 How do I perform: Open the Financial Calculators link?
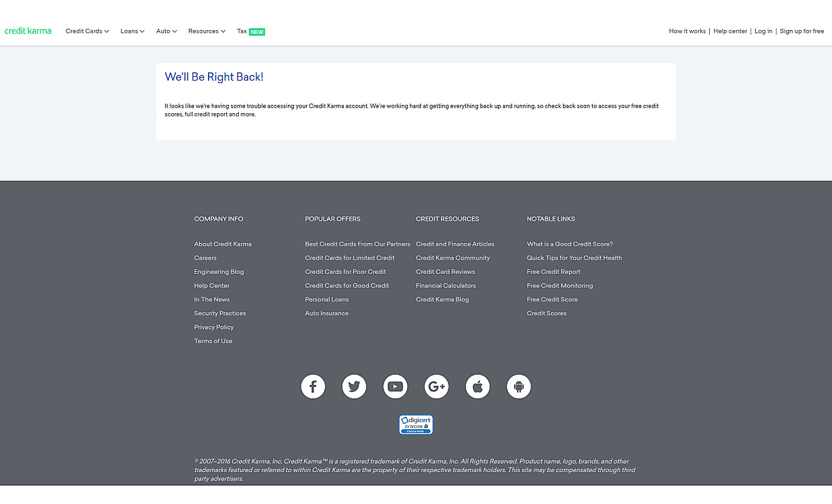point(446,286)
